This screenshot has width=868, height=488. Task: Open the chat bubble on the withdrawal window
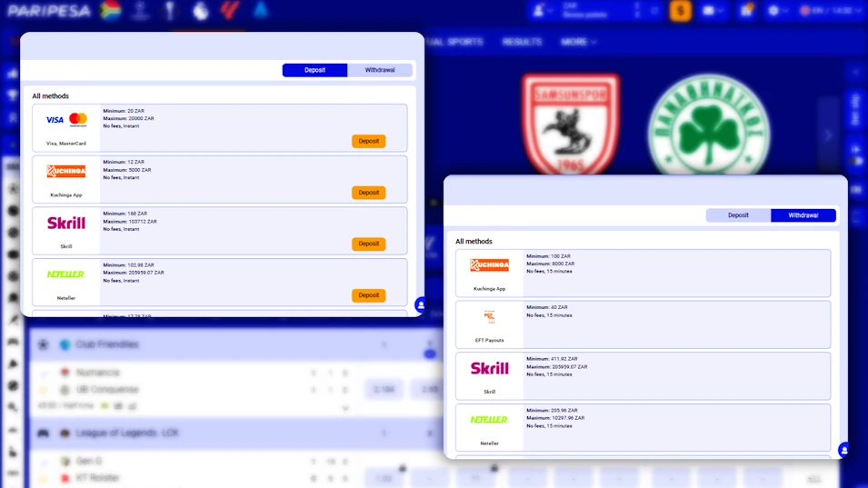click(843, 451)
